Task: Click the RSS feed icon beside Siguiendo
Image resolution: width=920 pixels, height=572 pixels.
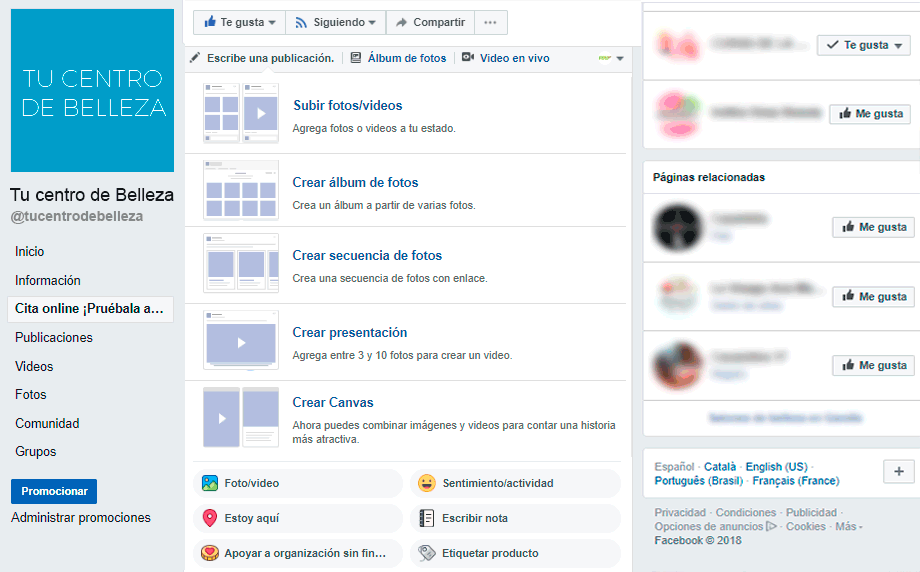Action: 301,22
